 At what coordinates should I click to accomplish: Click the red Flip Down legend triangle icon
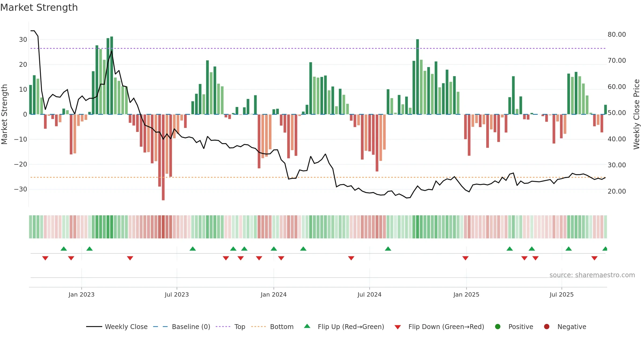[398, 327]
